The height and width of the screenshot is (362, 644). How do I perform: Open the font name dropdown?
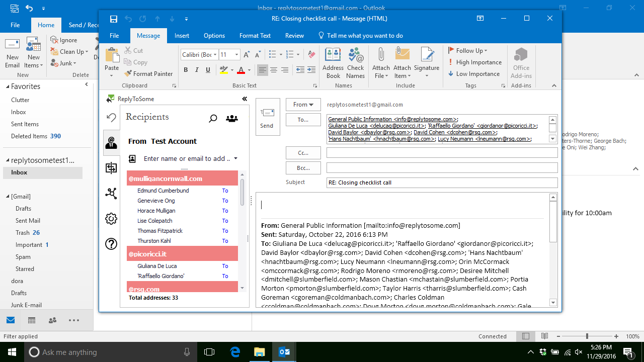pyautogui.click(x=215, y=54)
